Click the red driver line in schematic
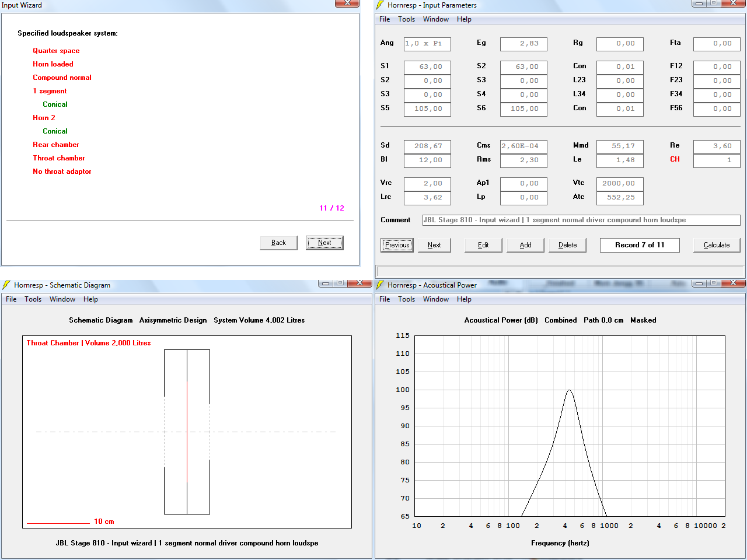This screenshot has height=560, width=747. coord(187,432)
